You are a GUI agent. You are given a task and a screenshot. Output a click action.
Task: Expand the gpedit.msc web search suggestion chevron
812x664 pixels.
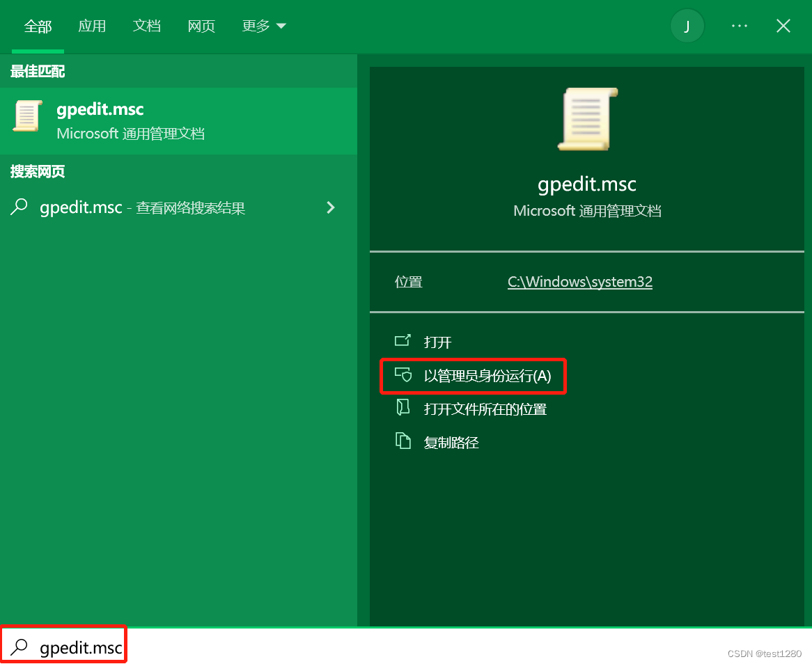point(331,207)
